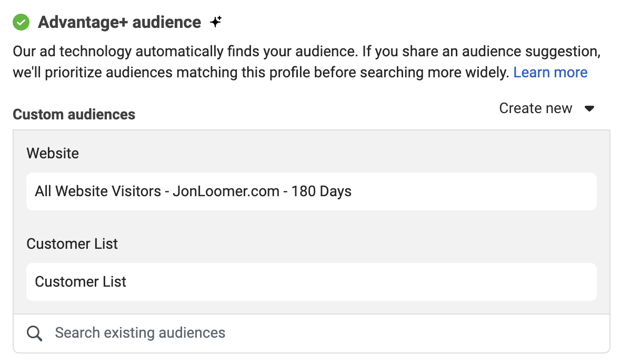621x364 pixels.
Task: Select All Website Visitors 180 Days audience
Action: coord(312,191)
